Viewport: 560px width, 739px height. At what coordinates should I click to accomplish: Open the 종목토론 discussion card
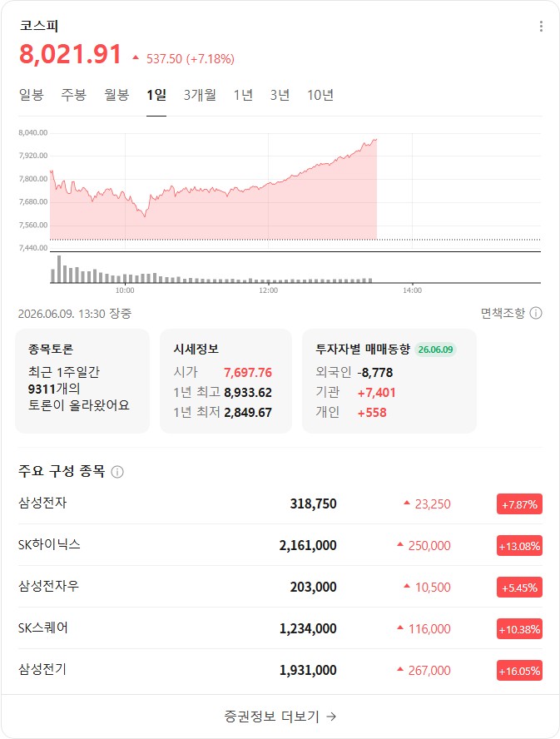[82, 381]
